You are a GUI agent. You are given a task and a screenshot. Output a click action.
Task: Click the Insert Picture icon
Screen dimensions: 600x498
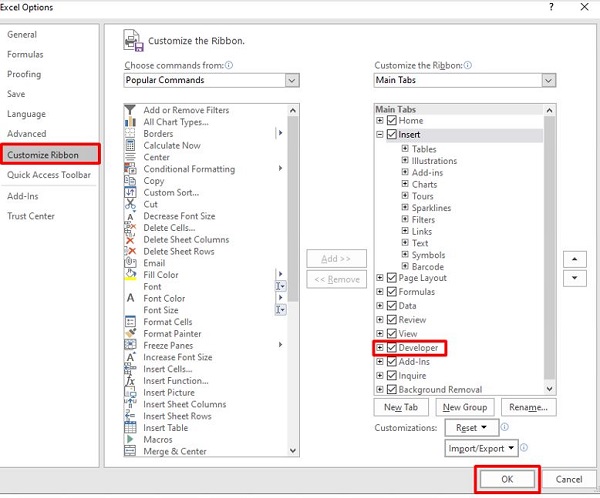[130, 392]
